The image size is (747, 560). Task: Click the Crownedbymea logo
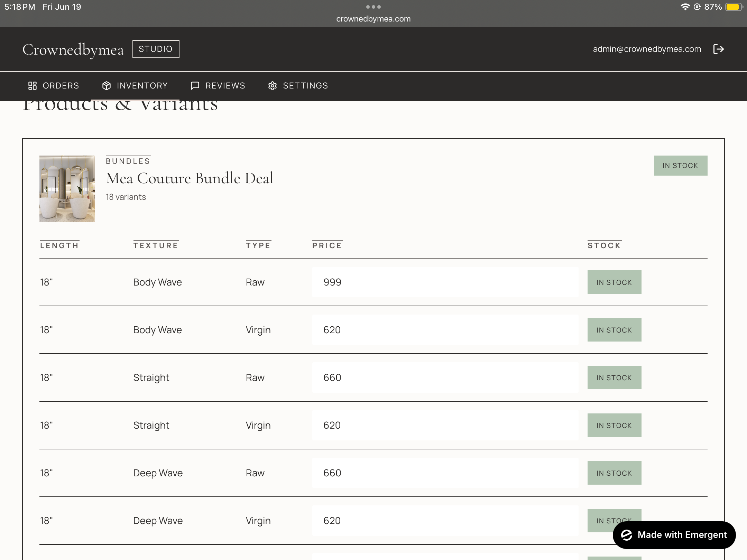(x=73, y=50)
